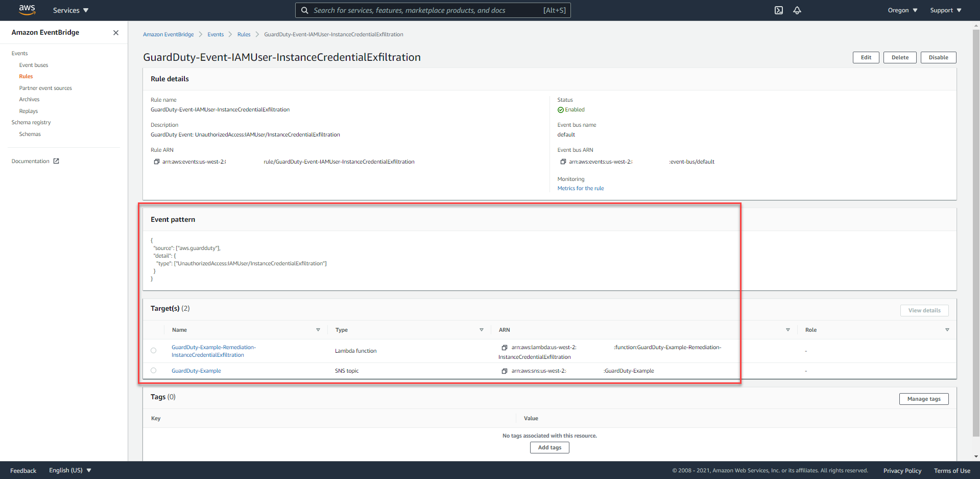Click the Lambda function type cell
The width and height of the screenshot is (980, 479).
point(356,351)
